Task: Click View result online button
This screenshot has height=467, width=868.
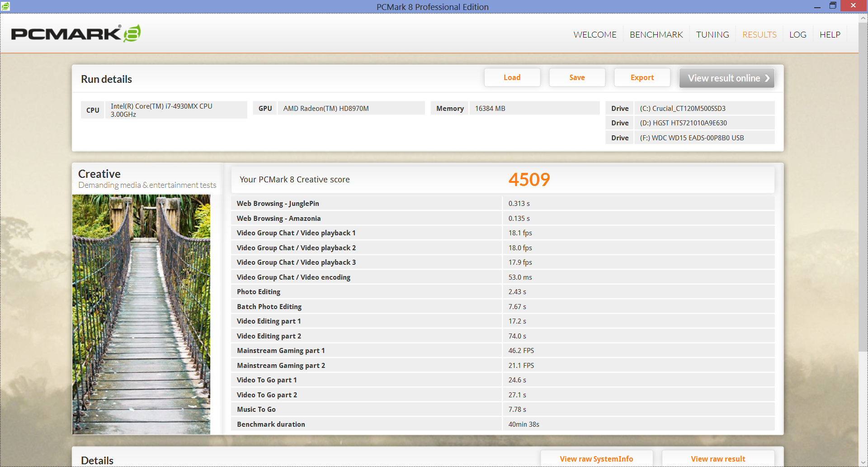Action: pyautogui.click(x=727, y=78)
